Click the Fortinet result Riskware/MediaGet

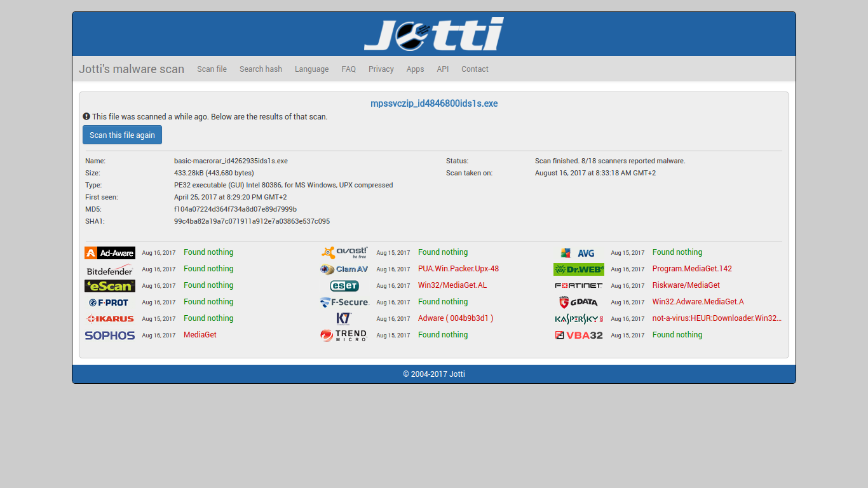[686, 285]
